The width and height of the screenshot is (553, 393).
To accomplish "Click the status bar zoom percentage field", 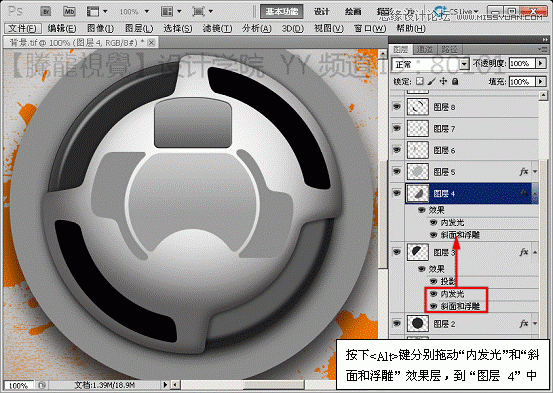I will pos(18,385).
